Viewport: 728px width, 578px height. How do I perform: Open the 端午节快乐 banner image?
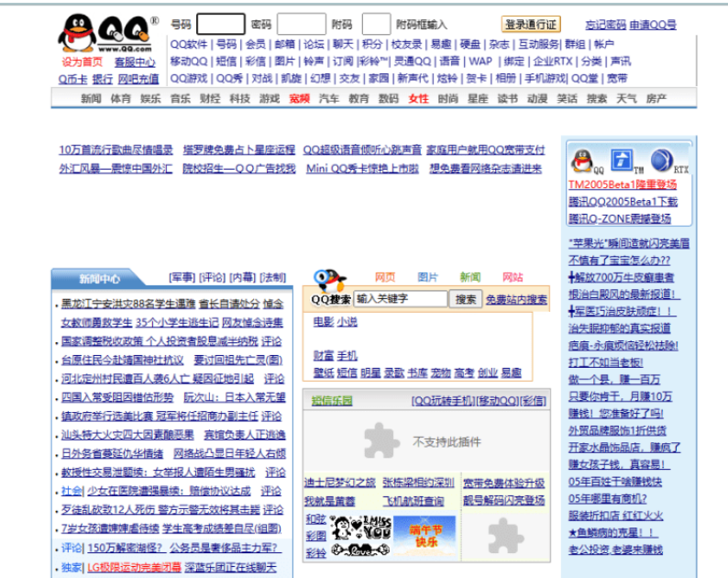click(x=425, y=535)
